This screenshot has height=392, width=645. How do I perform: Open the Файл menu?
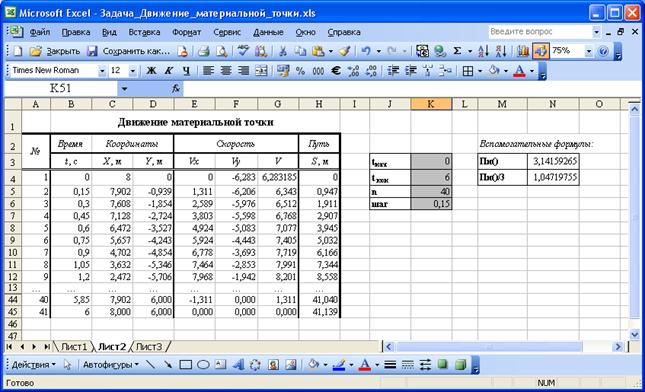click(x=40, y=32)
